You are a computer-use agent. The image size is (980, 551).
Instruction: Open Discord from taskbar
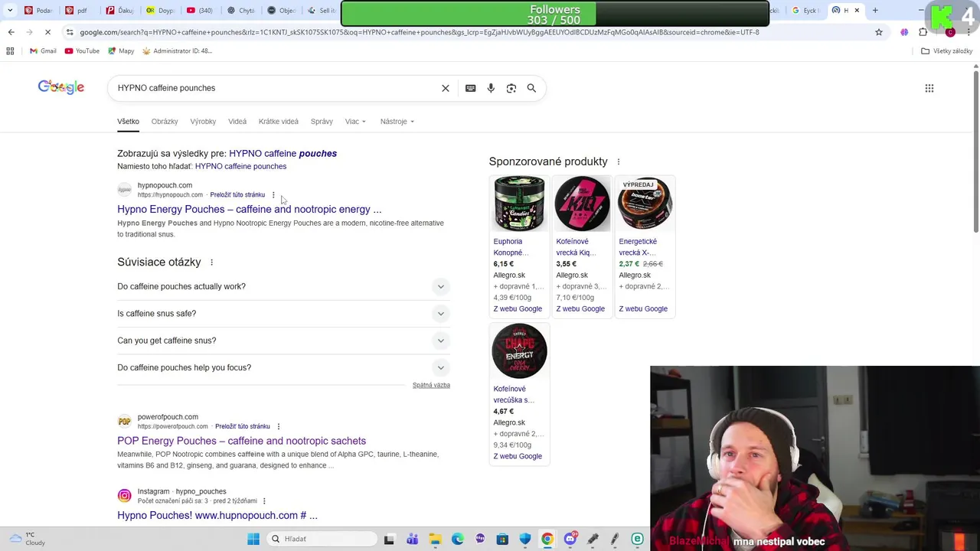click(x=570, y=539)
